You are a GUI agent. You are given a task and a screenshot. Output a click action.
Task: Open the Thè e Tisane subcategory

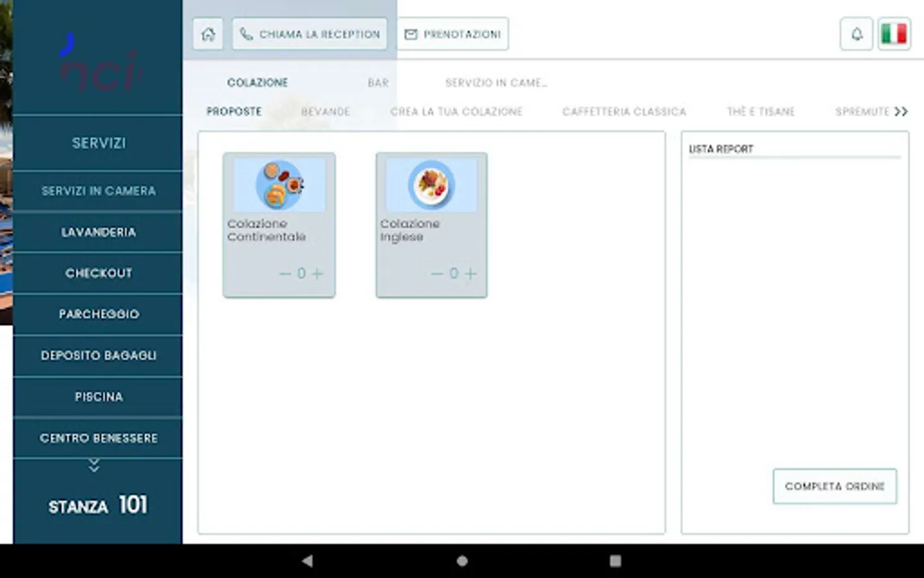761,112
